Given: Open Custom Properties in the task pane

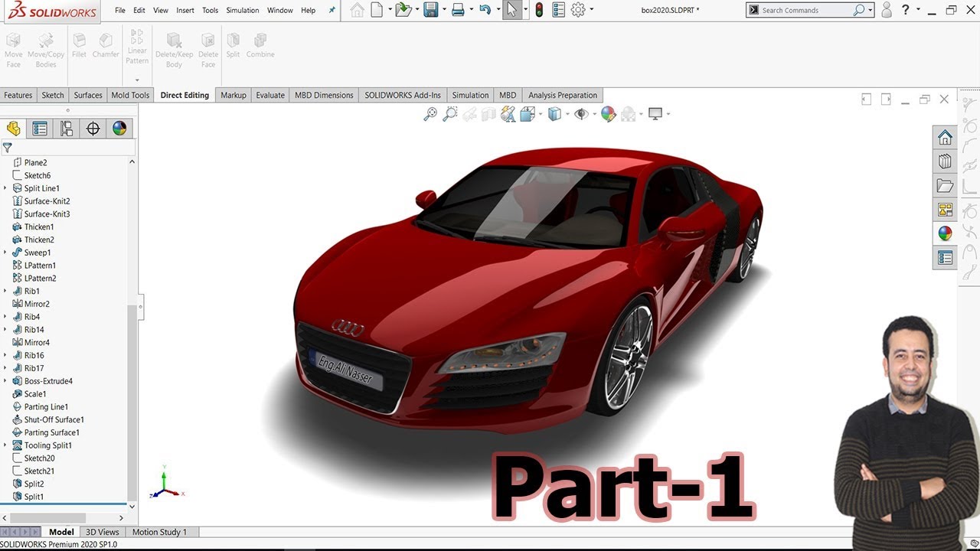Looking at the screenshot, I should [x=945, y=258].
